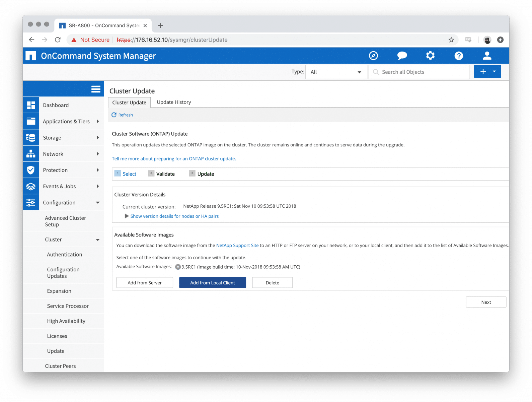This screenshot has width=532, height=402.
Task: Click the Delete button
Action: pos(272,283)
